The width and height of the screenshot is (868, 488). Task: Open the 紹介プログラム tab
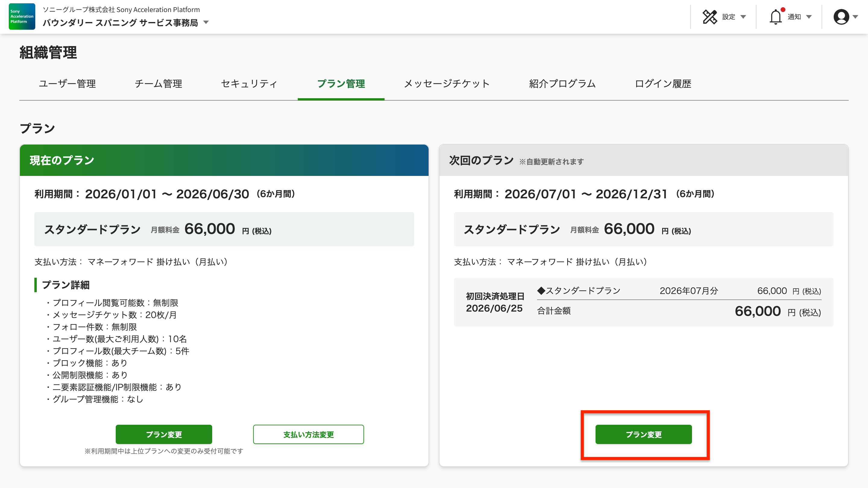click(562, 83)
